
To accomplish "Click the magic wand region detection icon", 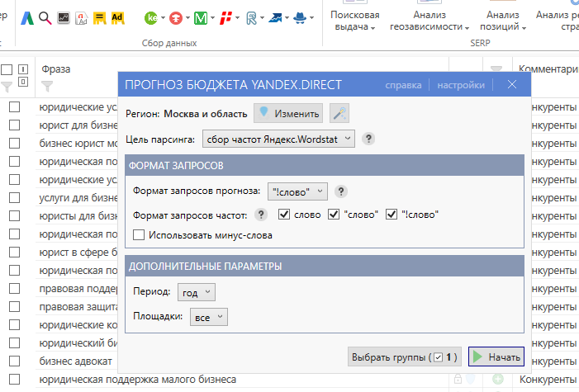I will pyautogui.click(x=339, y=113).
